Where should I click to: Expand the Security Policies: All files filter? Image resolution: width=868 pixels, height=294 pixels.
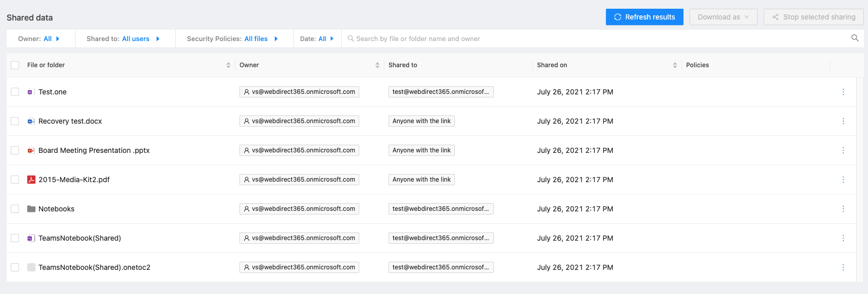(233, 39)
